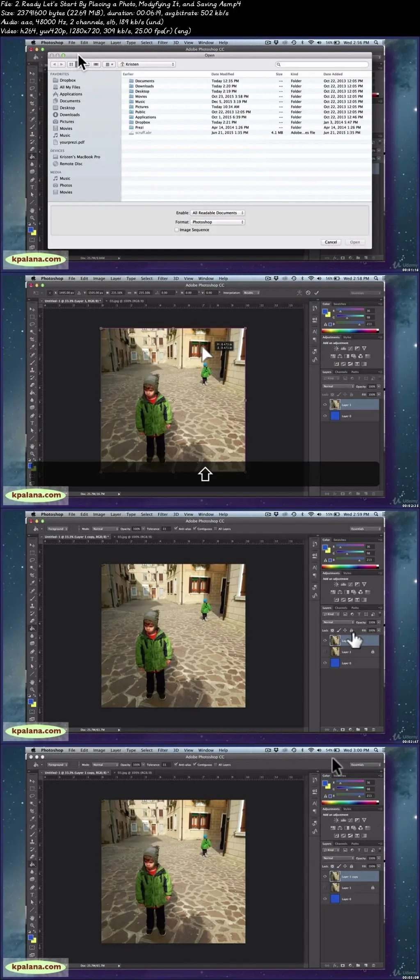Click the trash icon in the 3:00 PM Layers panel
Viewport: 420px width, 980px height.
(x=373, y=966)
